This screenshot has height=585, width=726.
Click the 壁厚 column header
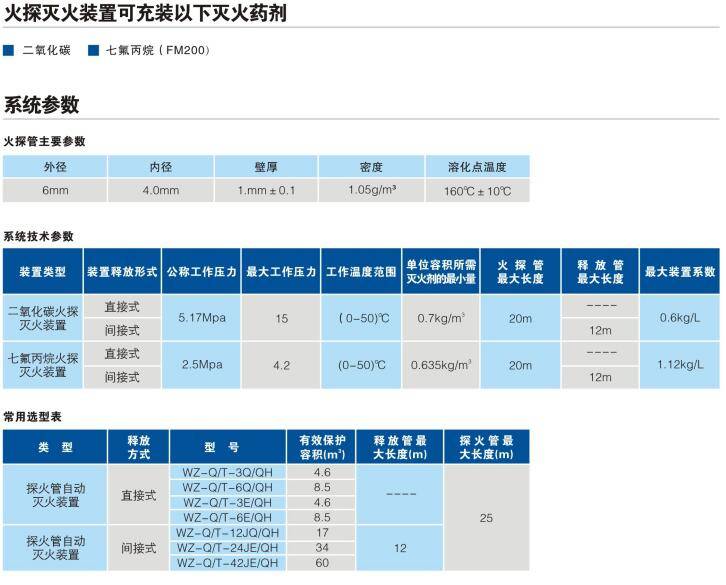click(266, 167)
